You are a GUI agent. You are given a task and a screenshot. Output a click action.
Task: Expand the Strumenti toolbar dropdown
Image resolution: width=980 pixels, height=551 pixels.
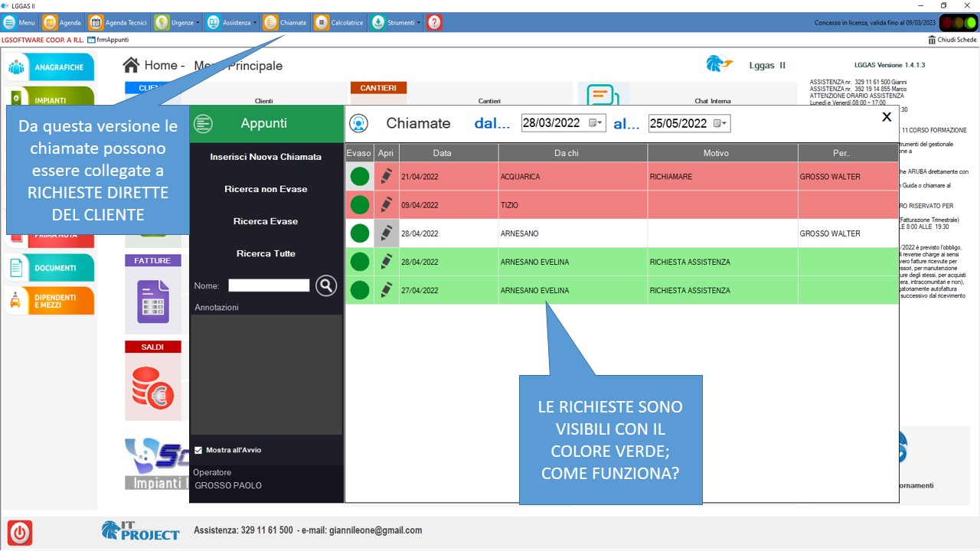[419, 23]
